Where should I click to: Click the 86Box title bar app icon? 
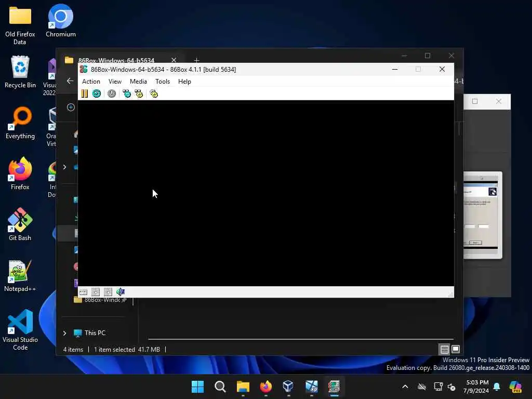pos(84,69)
